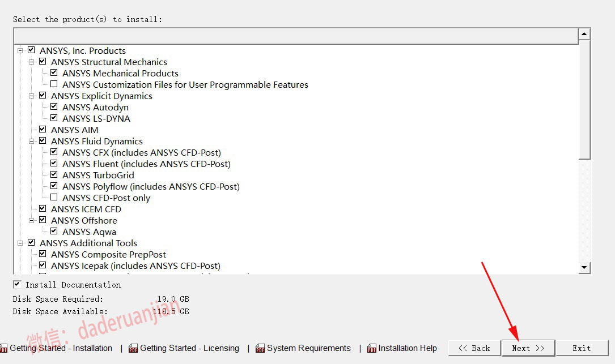Viewport: 615px width, 364px height.
Task: Enable ANSYS Customization Files for User Programmable Features
Action: 54,84
